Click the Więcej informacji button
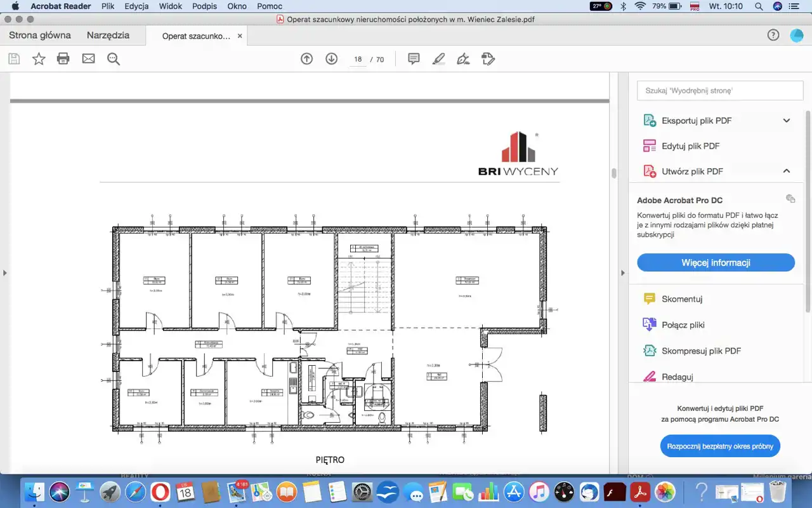The height and width of the screenshot is (508, 812). [x=716, y=262]
